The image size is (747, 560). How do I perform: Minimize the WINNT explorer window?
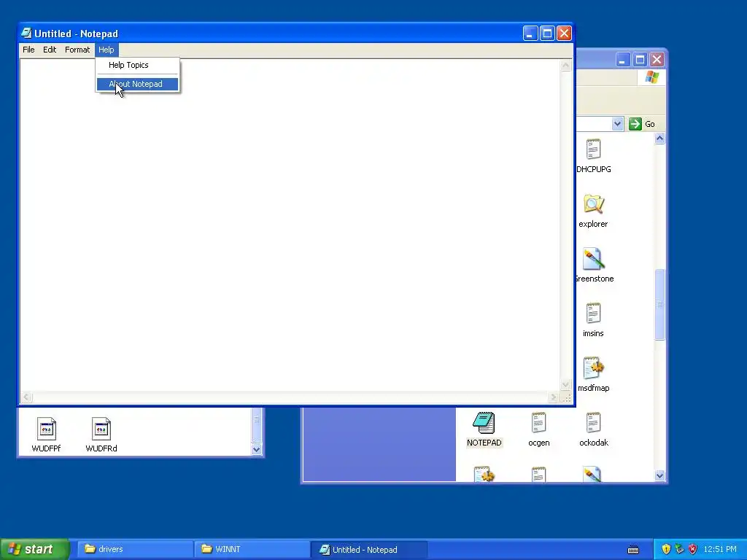pos(623,60)
